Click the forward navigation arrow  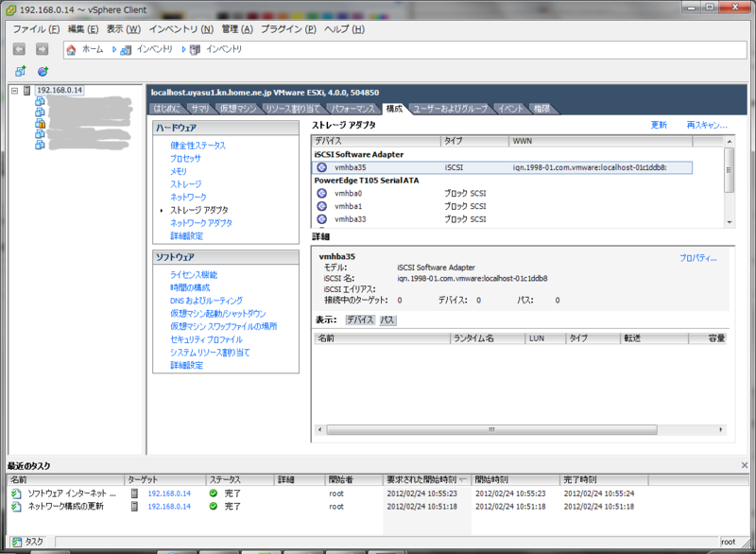coord(42,49)
